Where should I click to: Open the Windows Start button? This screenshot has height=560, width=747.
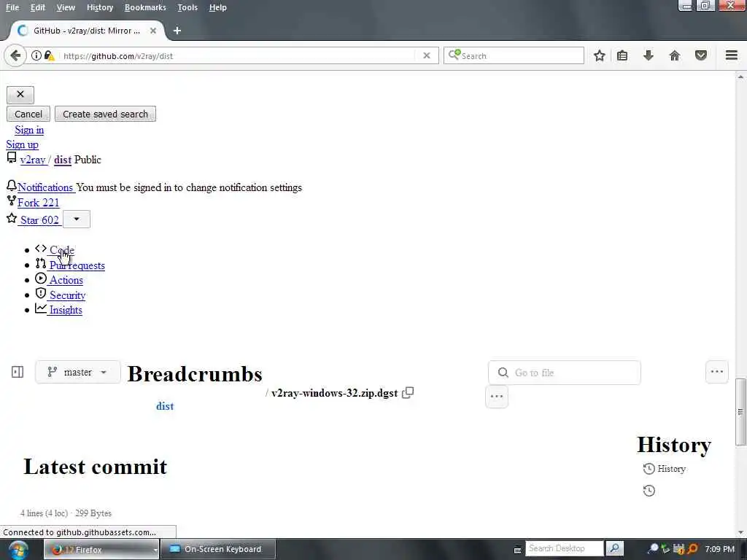coord(18,550)
